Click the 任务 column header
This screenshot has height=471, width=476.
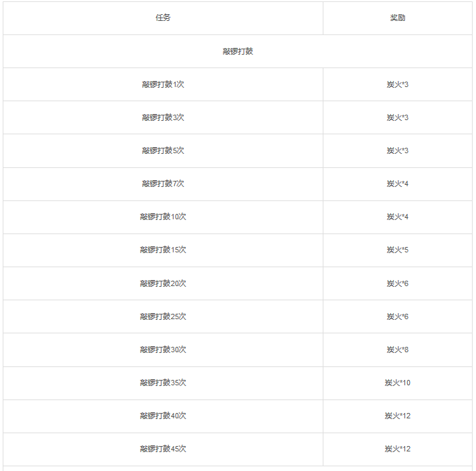click(163, 18)
